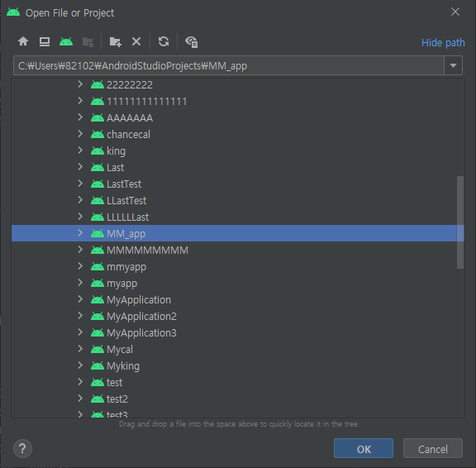Select the MMMMMMMMM project row
Image resolution: width=476 pixels, height=468 pixels.
tap(238, 250)
